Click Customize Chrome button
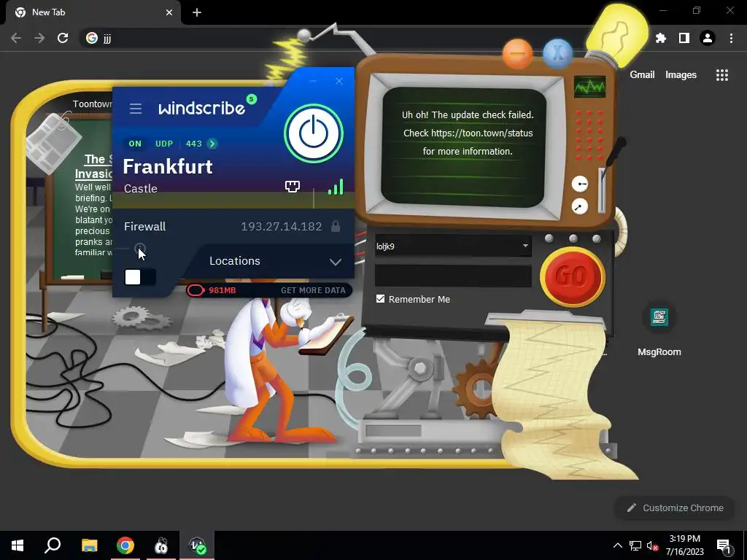This screenshot has height=560, width=747. pos(675,507)
